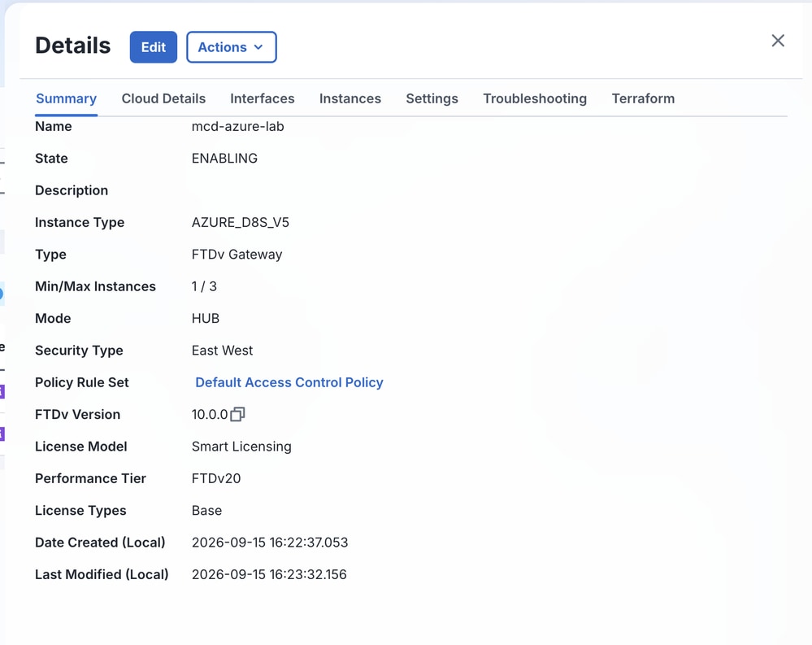Go to the Instances tab
This screenshot has height=645, width=812.
coord(350,98)
